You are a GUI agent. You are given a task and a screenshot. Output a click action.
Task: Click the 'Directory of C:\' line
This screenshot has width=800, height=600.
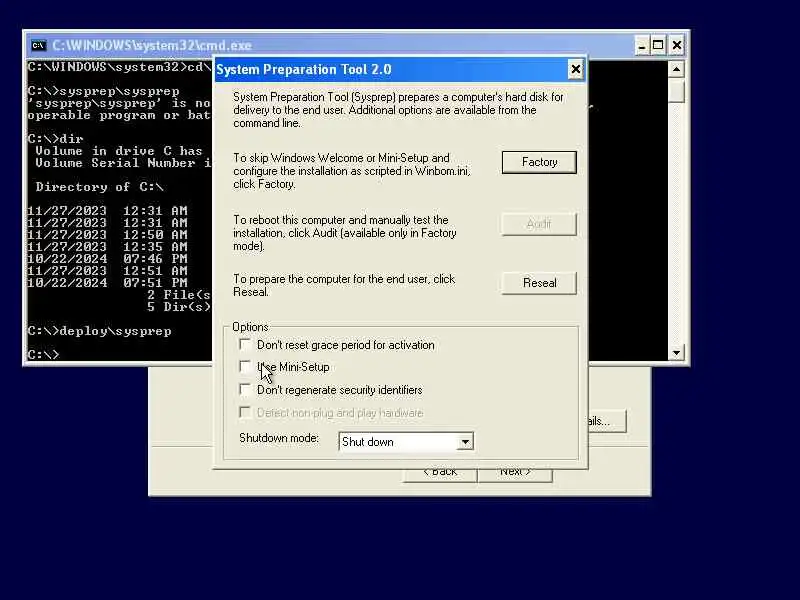click(99, 187)
